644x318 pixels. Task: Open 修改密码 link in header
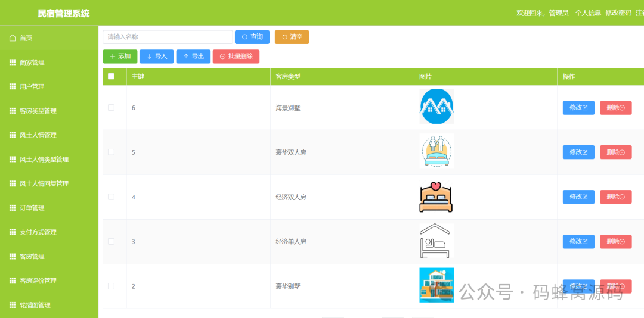point(618,13)
